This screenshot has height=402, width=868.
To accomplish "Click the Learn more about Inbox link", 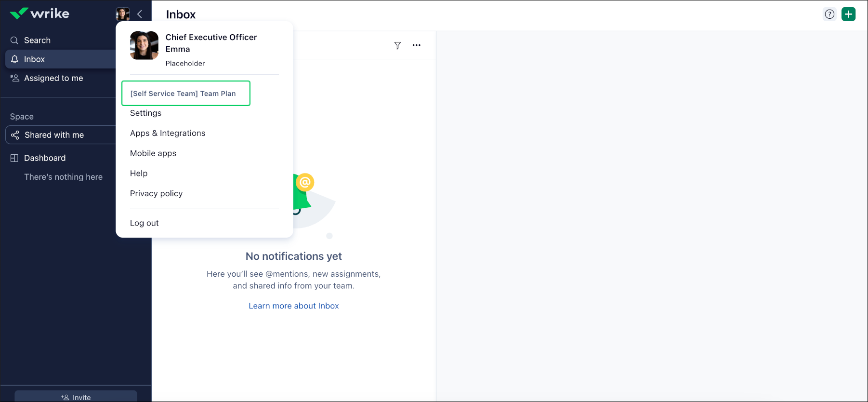I will [x=293, y=306].
